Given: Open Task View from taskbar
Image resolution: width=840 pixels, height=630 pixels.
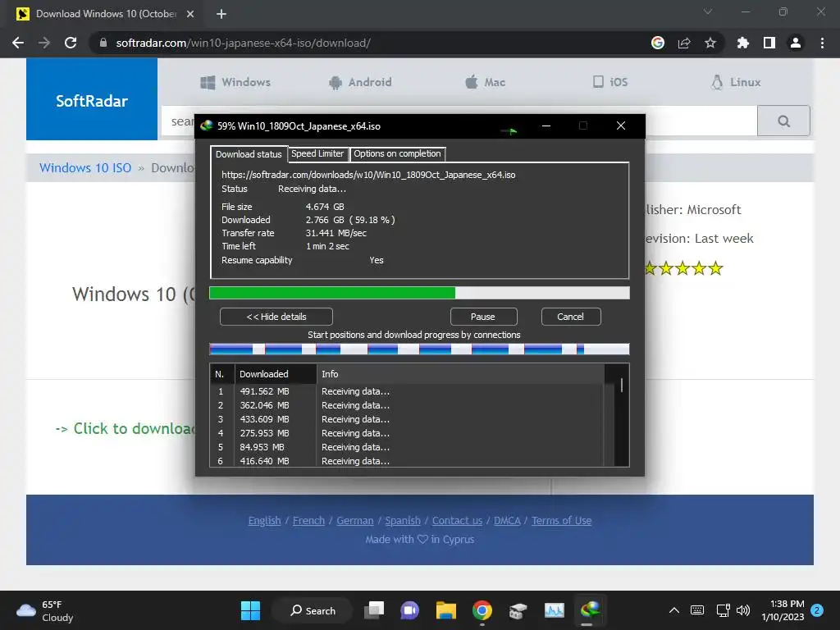Looking at the screenshot, I should point(374,610).
